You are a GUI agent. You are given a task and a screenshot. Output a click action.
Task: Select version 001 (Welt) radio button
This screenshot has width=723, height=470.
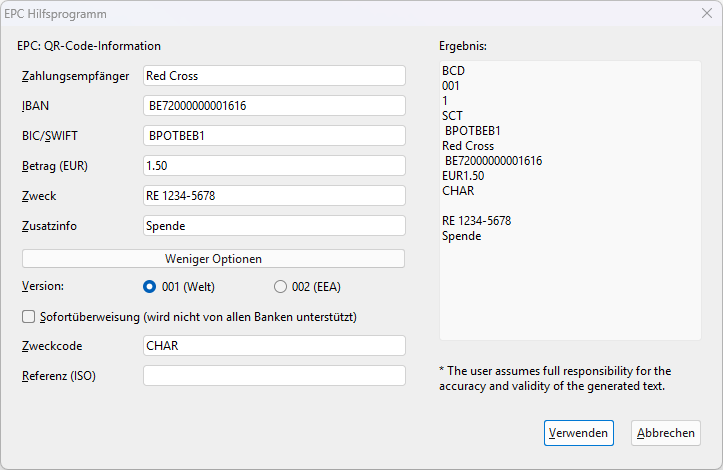tap(149, 287)
